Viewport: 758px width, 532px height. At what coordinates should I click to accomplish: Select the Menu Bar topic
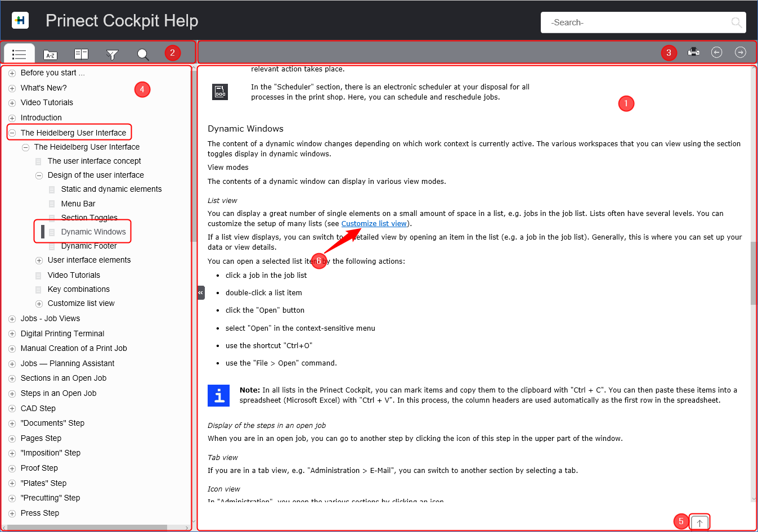click(x=78, y=204)
